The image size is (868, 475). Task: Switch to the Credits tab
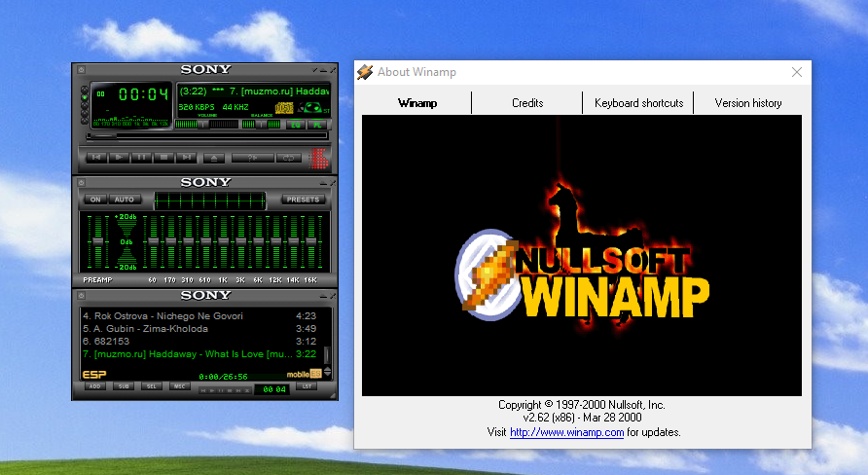click(x=527, y=103)
